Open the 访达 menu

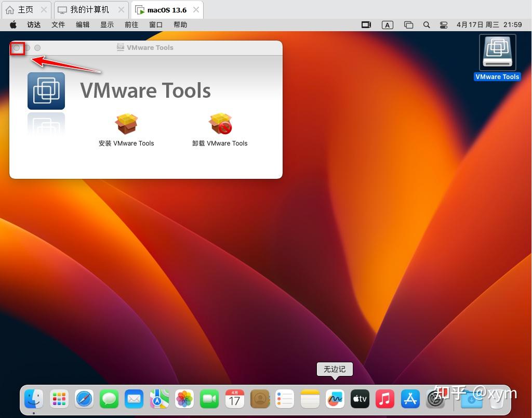tap(34, 25)
